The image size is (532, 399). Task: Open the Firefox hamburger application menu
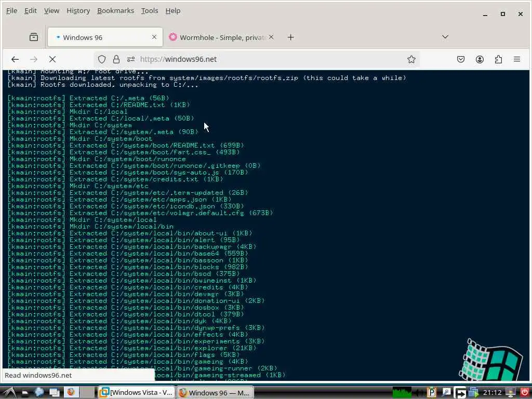tap(517, 59)
